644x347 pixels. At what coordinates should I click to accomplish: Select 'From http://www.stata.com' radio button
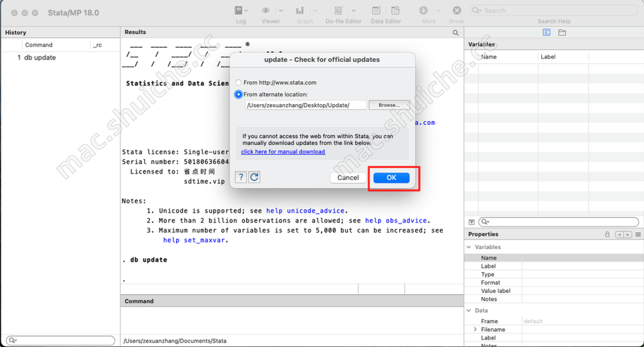[x=239, y=83]
